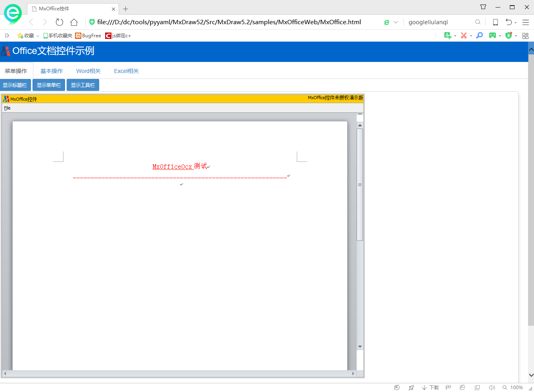Expand the translate extension dropdown arrow
The width and height of the screenshot is (534, 392).
pos(455,36)
